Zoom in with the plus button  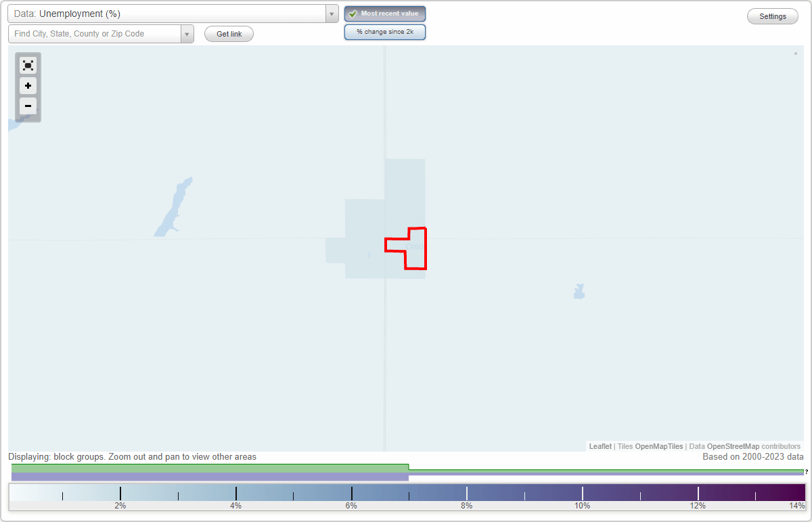28,86
